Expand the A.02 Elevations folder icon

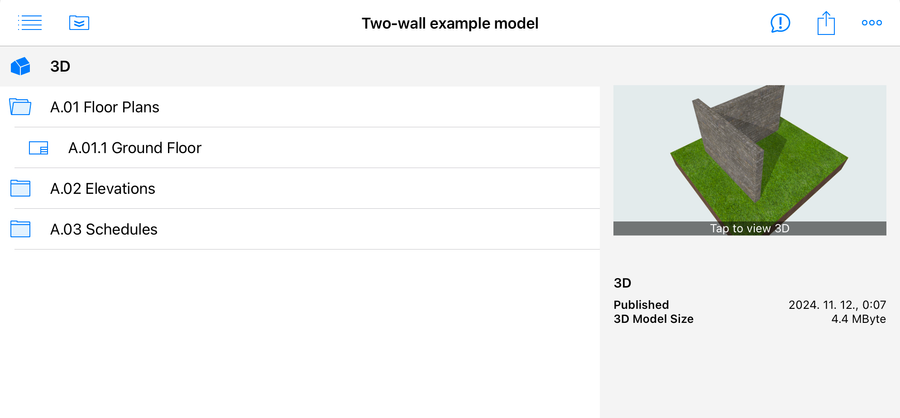point(21,188)
